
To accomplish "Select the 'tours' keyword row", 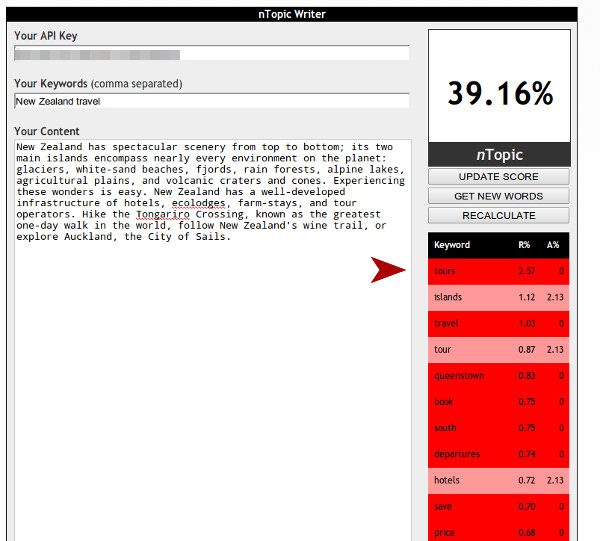I will point(499,271).
